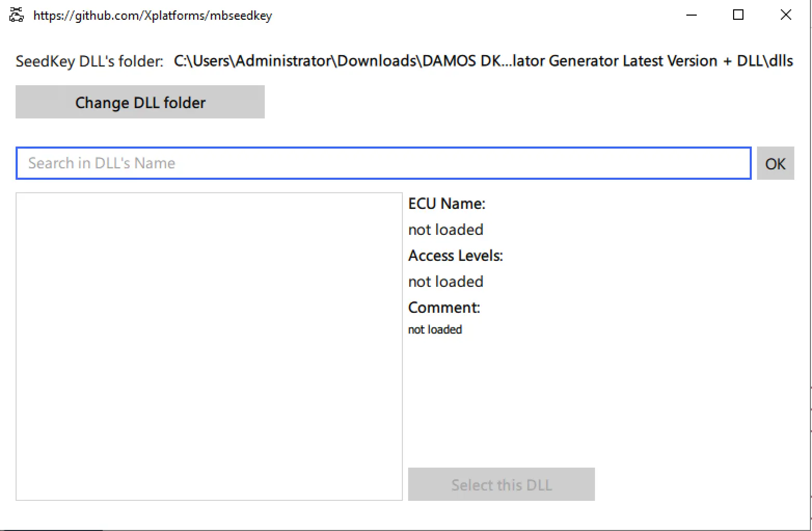
Task: Click the car/key application icon in titlebar
Action: pyautogui.click(x=16, y=15)
